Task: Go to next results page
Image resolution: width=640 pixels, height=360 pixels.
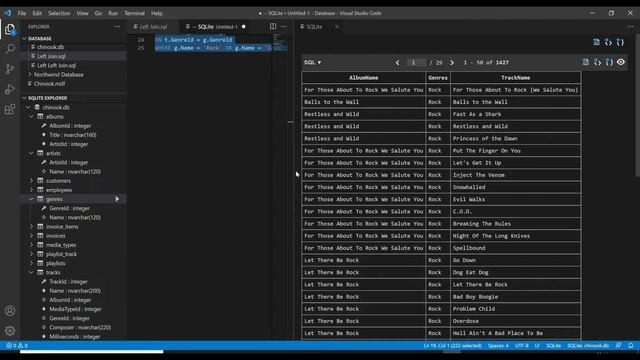Action: pos(452,62)
